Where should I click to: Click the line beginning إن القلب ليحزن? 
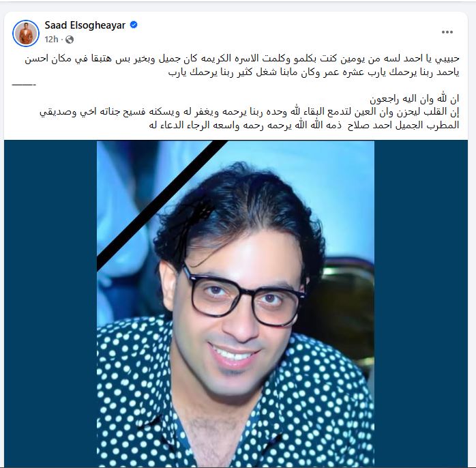click(x=249, y=112)
